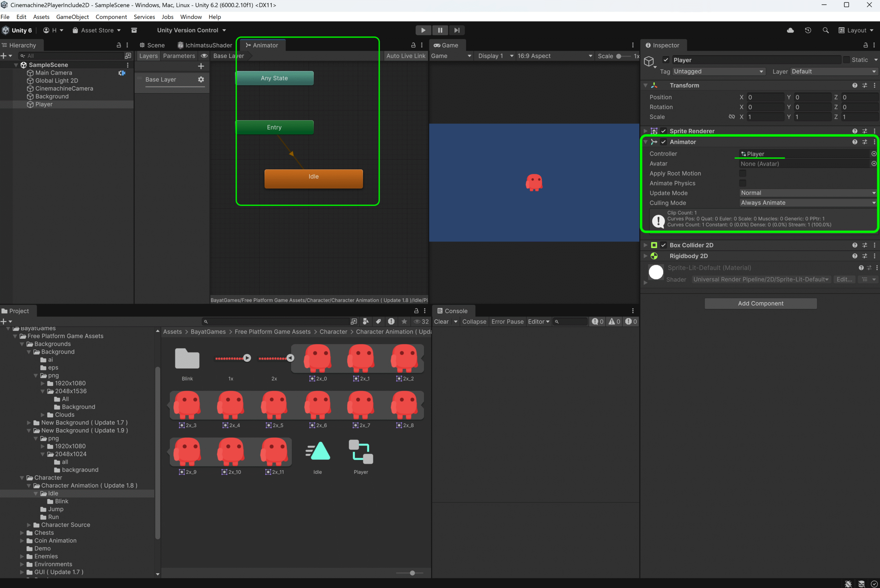This screenshot has height=588, width=880.
Task: Open the Tag Untagged dropdown
Action: coord(718,72)
